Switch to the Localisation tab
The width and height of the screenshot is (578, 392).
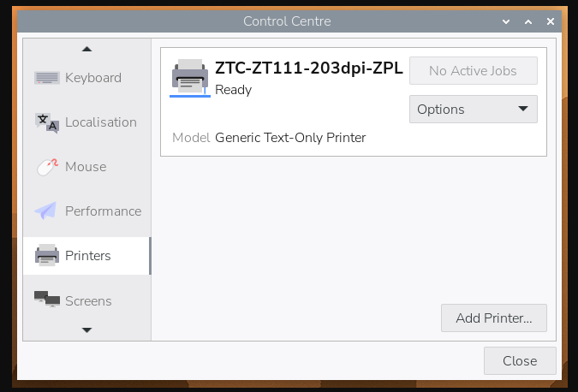click(x=101, y=122)
